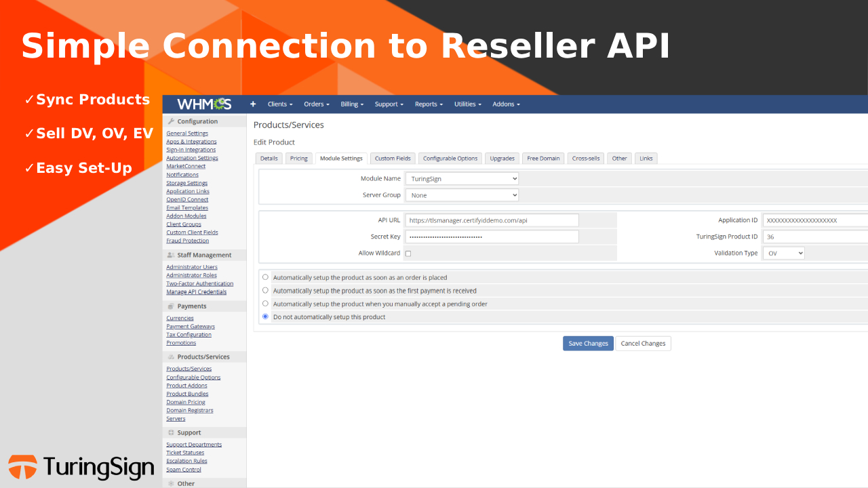
Task: Click the plus icon in the top navbar
Action: point(253,104)
